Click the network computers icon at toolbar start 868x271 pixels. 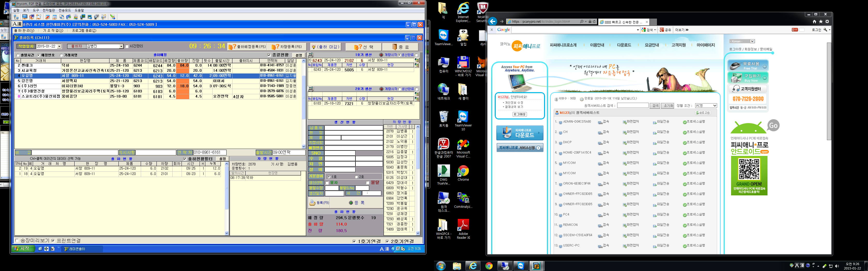pyautogui.click(x=16, y=17)
